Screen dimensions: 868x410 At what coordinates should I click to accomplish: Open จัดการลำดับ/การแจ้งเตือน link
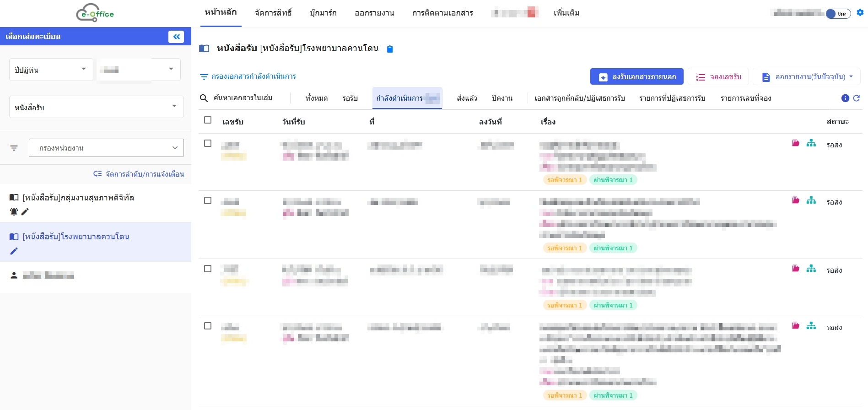[139, 174]
